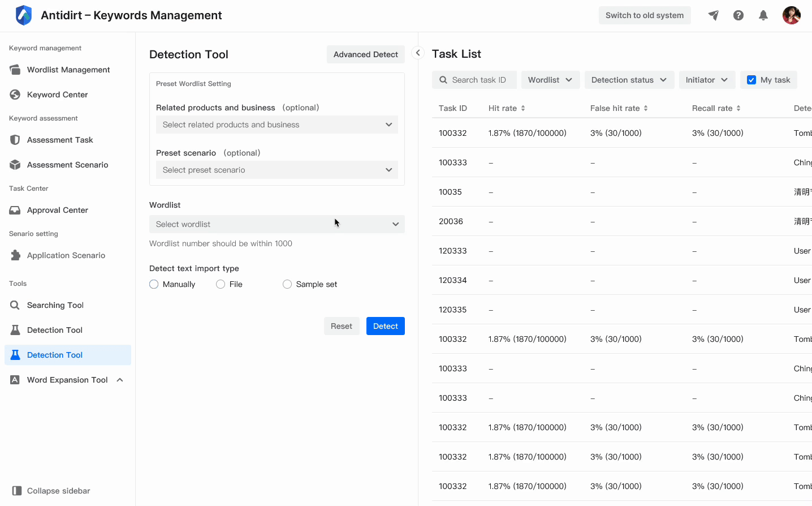This screenshot has width=812, height=506.
Task: Open the Initiator filter dropdown
Action: coord(707,80)
